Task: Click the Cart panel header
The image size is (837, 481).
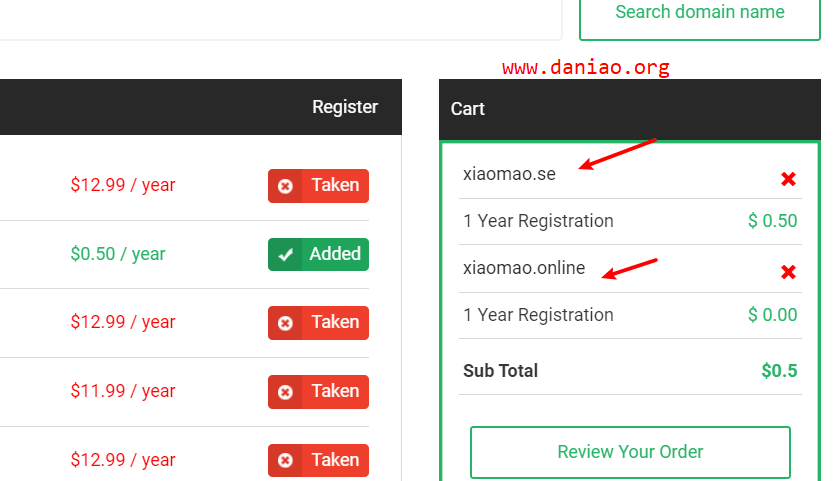Action: coord(630,109)
